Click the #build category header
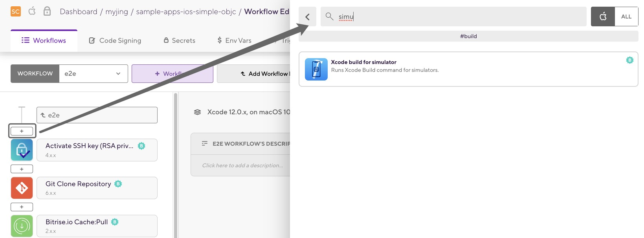This screenshot has width=644, height=238. [468, 36]
